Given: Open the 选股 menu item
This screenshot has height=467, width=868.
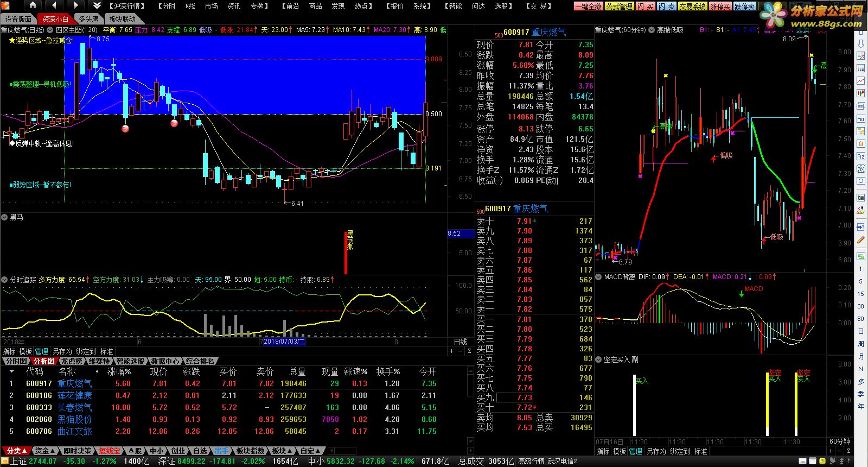Looking at the screenshot, I should point(503,6).
